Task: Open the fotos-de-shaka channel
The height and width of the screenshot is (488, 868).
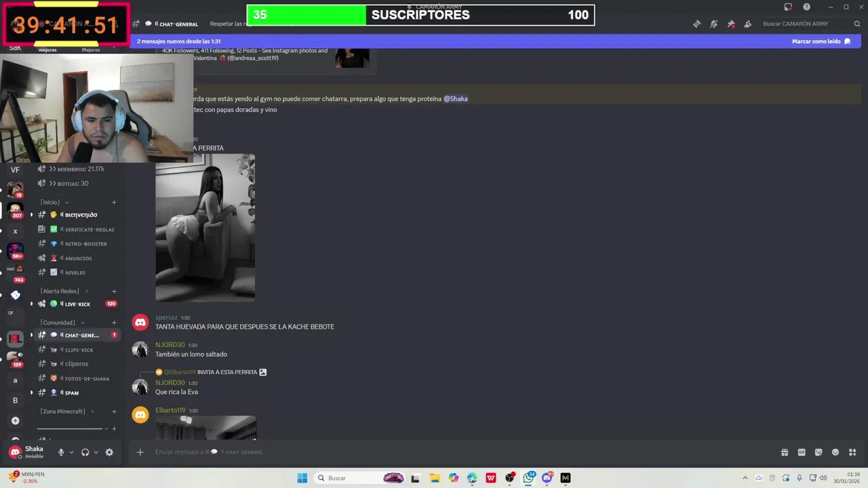Action: (78, 378)
